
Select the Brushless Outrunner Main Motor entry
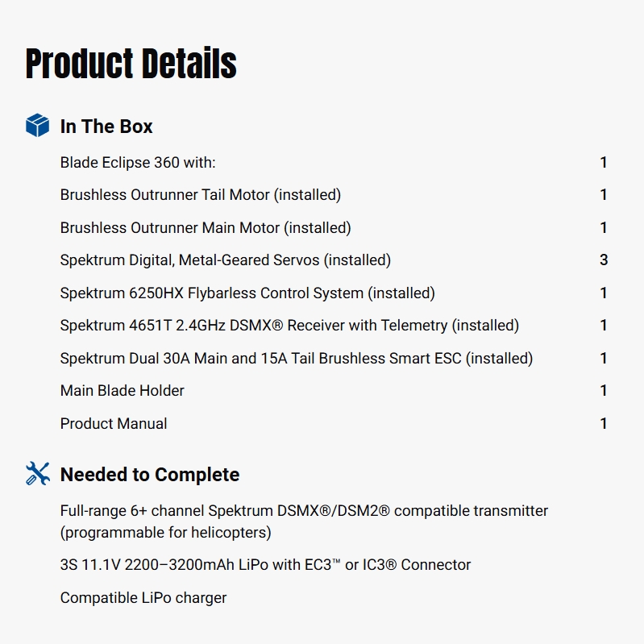pos(206,228)
